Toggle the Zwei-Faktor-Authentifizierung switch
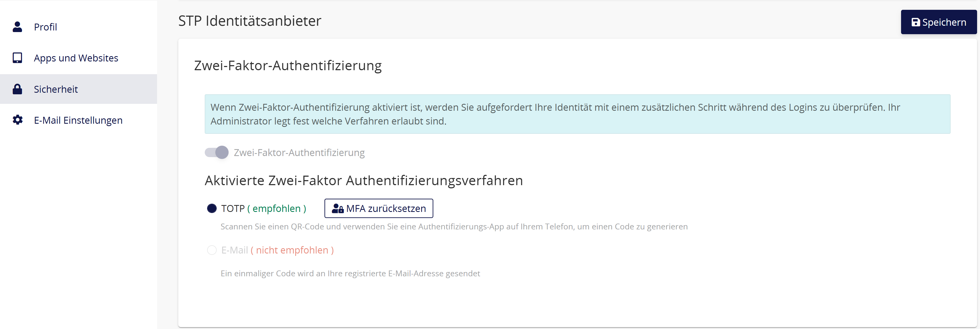This screenshot has width=980, height=329. click(x=216, y=153)
